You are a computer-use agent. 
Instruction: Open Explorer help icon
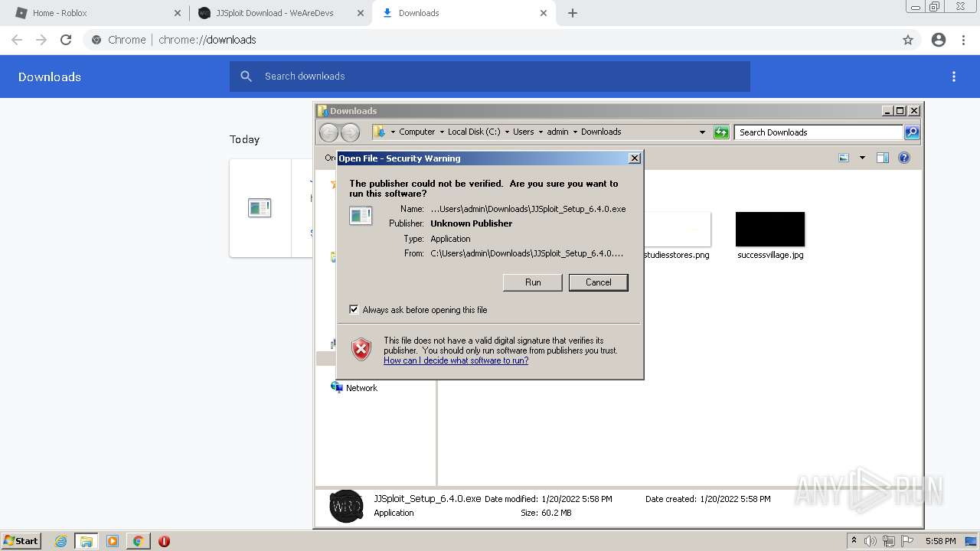point(904,158)
